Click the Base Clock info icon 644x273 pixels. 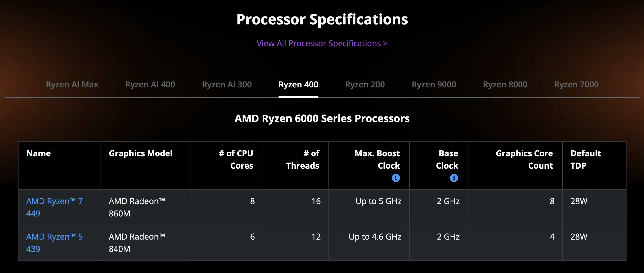[x=454, y=178]
